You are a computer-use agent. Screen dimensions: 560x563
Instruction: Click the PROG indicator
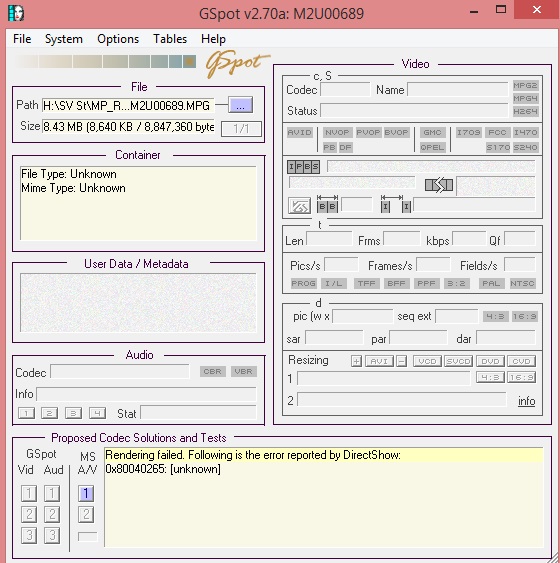303,283
